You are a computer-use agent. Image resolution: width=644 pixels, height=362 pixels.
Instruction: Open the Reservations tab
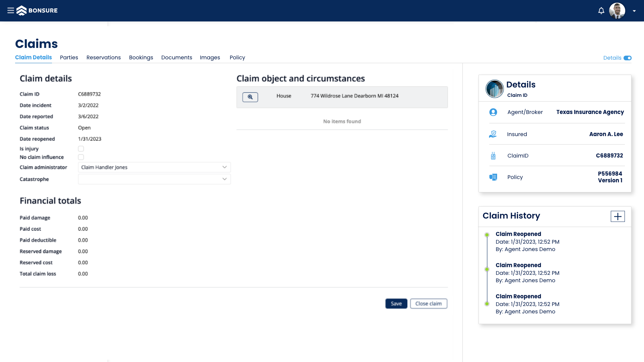point(103,57)
